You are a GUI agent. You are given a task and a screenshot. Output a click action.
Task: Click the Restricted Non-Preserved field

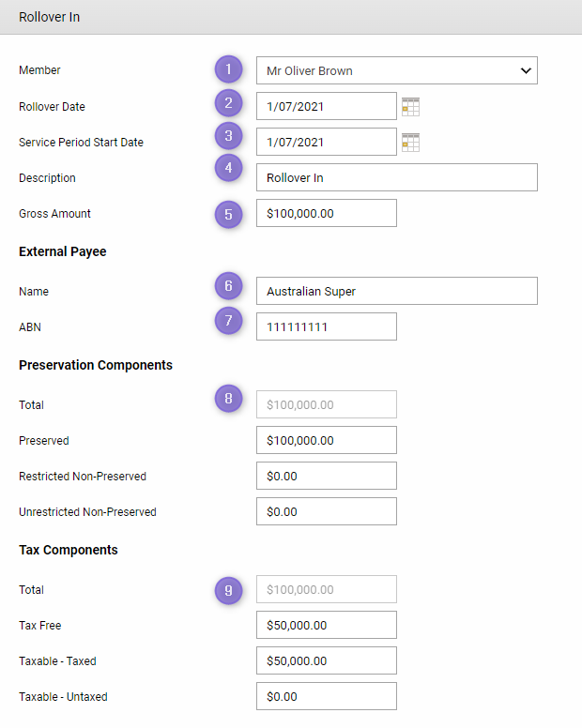pyautogui.click(x=326, y=476)
